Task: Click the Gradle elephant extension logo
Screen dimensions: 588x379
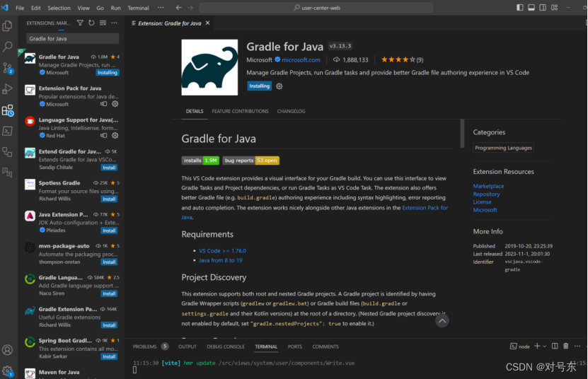Action: click(209, 67)
